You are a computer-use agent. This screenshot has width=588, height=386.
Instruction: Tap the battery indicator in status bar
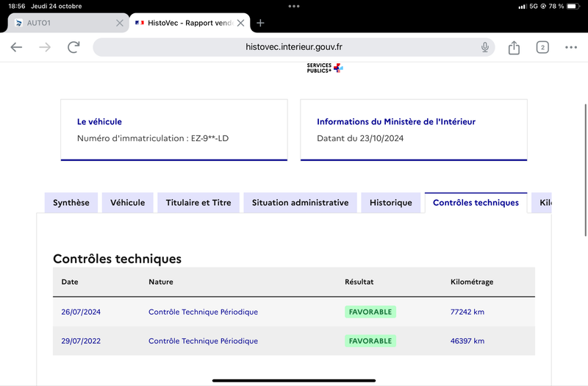(573, 6)
